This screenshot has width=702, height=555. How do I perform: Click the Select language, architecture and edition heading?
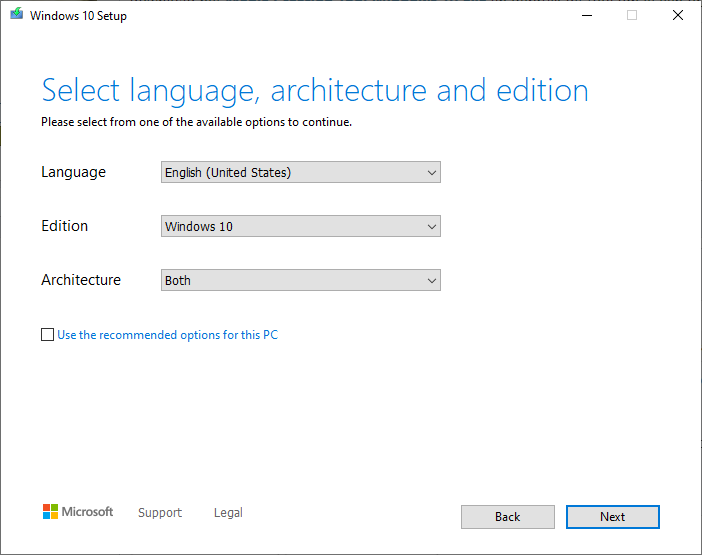coord(314,91)
